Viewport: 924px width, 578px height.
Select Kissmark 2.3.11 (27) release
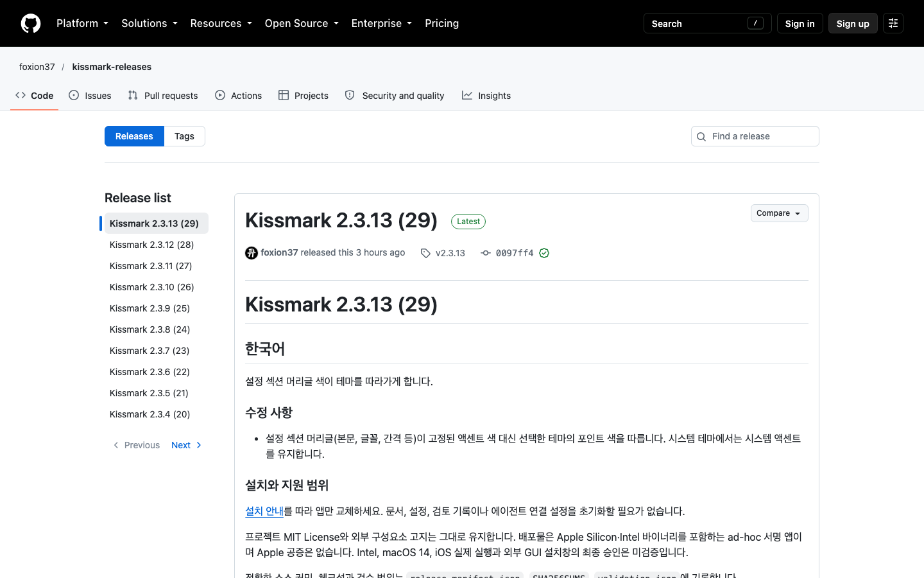click(157, 266)
